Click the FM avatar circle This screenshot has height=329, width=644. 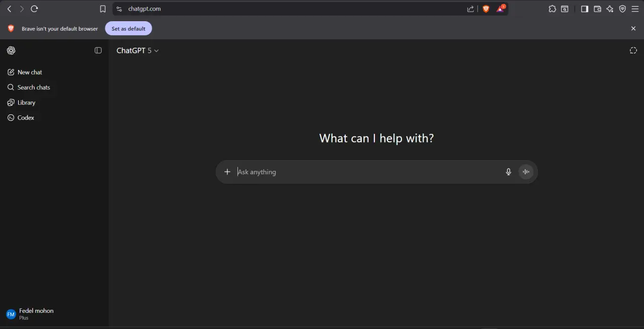(11, 314)
